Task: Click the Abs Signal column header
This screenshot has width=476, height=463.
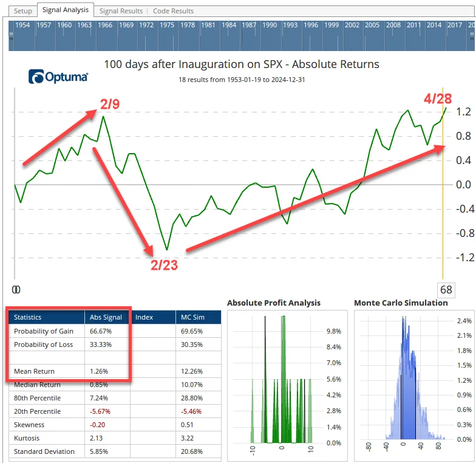Action: click(x=107, y=317)
